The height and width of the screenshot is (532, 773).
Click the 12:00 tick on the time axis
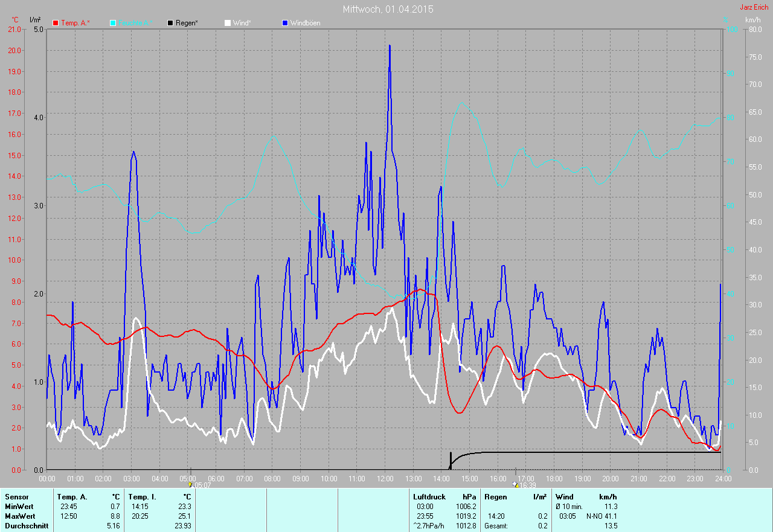[x=385, y=478]
